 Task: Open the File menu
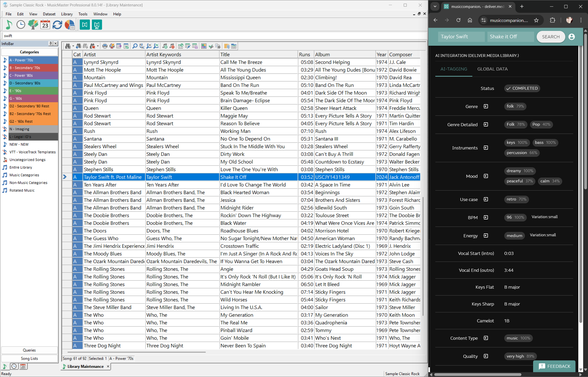tap(8, 14)
